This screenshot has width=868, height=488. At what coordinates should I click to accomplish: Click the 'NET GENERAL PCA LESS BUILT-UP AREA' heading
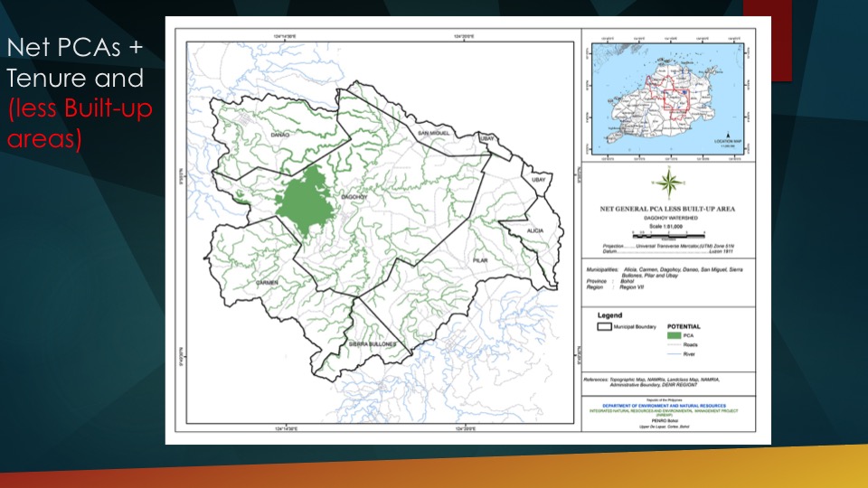pos(668,209)
